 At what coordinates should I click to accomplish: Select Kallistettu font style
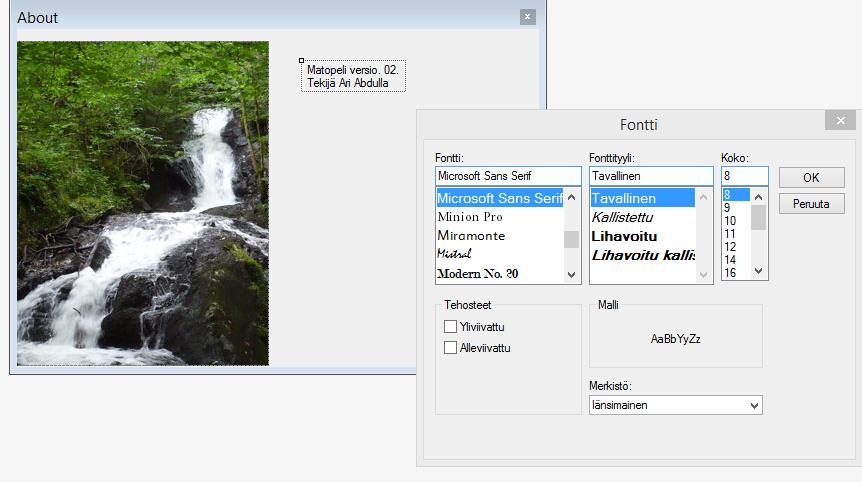pyautogui.click(x=643, y=217)
